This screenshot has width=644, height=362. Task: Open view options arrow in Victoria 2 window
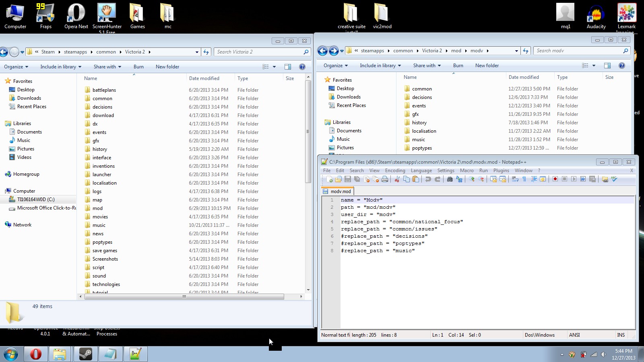click(x=275, y=67)
